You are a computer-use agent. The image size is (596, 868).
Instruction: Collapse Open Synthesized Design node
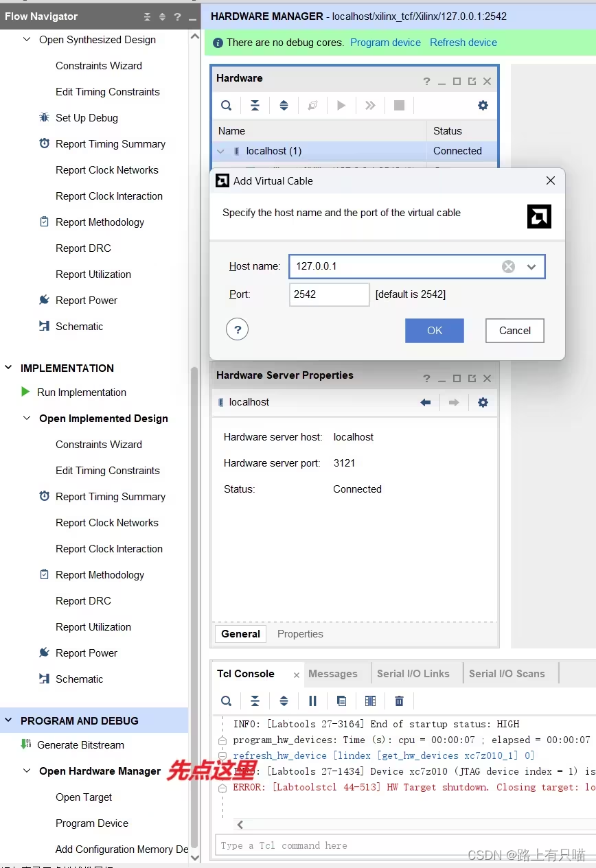(x=27, y=40)
